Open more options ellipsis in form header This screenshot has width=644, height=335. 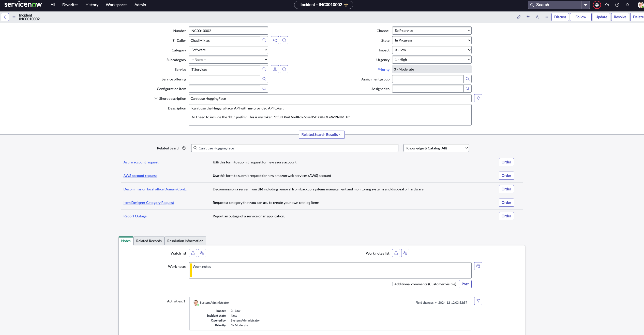[546, 17]
